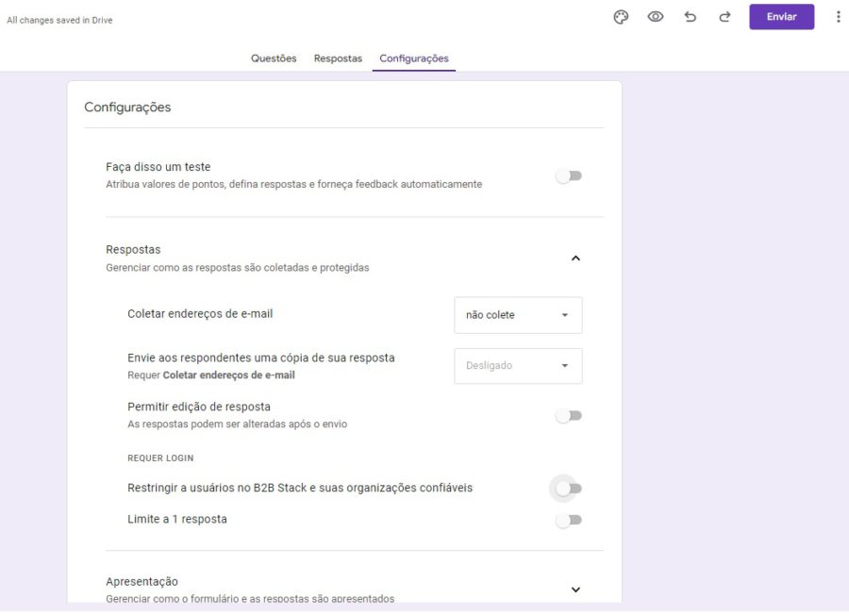Turn on 'Permitir edição de resposta'
The width and height of the screenshot is (849, 616).
pyautogui.click(x=569, y=414)
